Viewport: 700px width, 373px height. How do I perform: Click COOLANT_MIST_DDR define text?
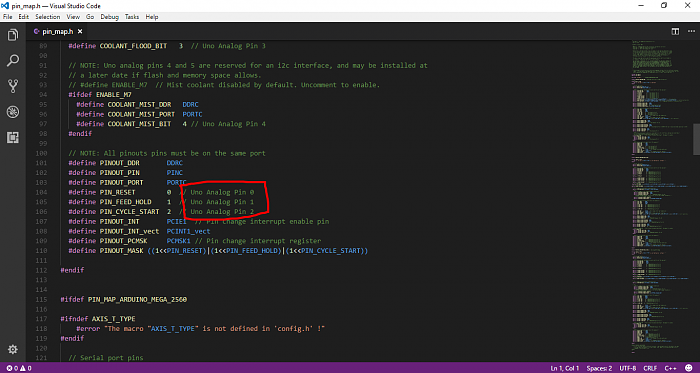pyautogui.click(x=139, y=104)
